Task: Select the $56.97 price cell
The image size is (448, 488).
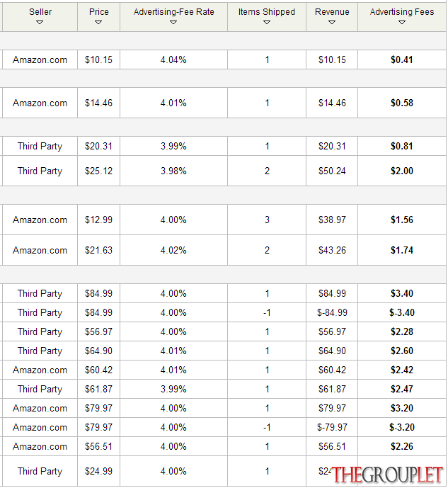Action: coord(98,331)
